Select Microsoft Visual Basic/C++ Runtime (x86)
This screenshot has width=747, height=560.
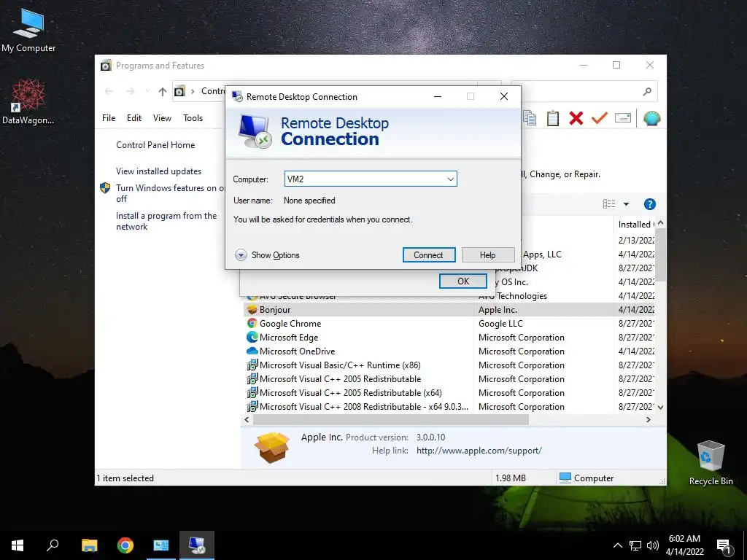point(340,365)
